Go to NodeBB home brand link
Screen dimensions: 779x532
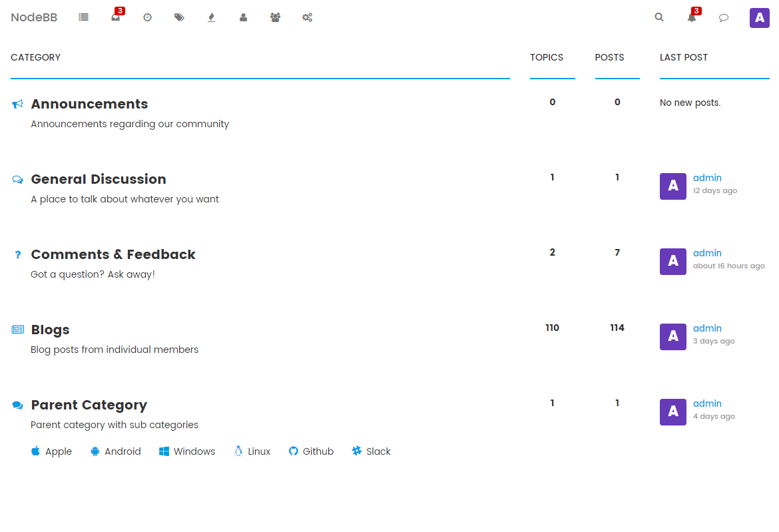pyautogui.click(x=34, y=17)
